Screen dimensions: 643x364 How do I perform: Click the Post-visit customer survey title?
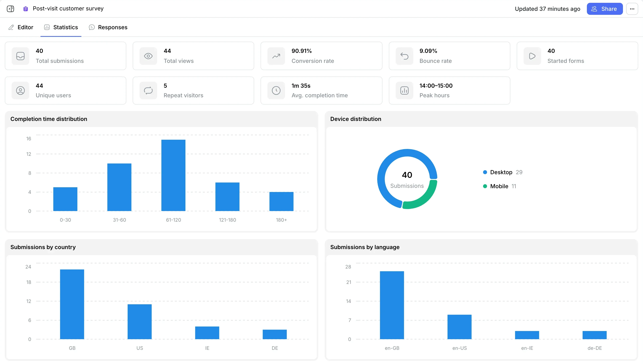(x=68, y=8)
